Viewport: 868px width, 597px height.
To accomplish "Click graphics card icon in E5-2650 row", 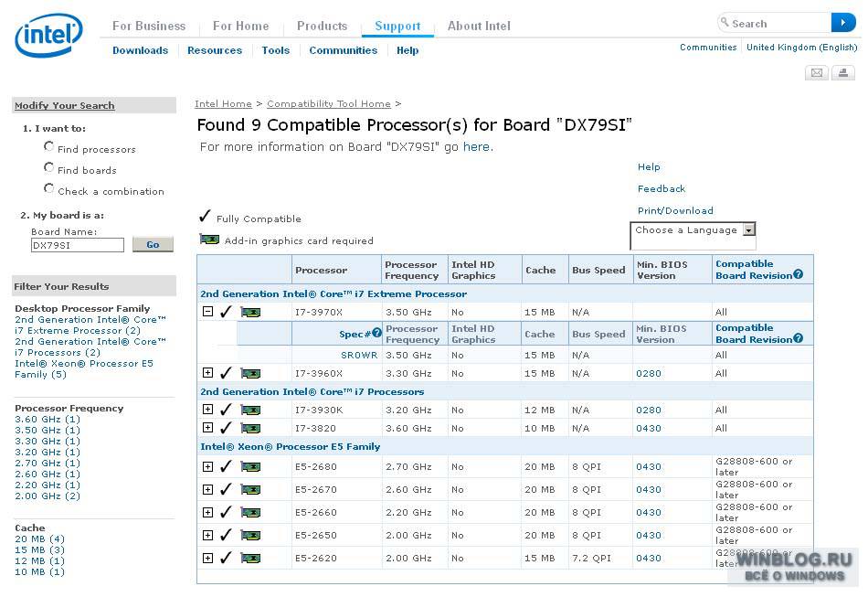I will (x=250, y=536).
